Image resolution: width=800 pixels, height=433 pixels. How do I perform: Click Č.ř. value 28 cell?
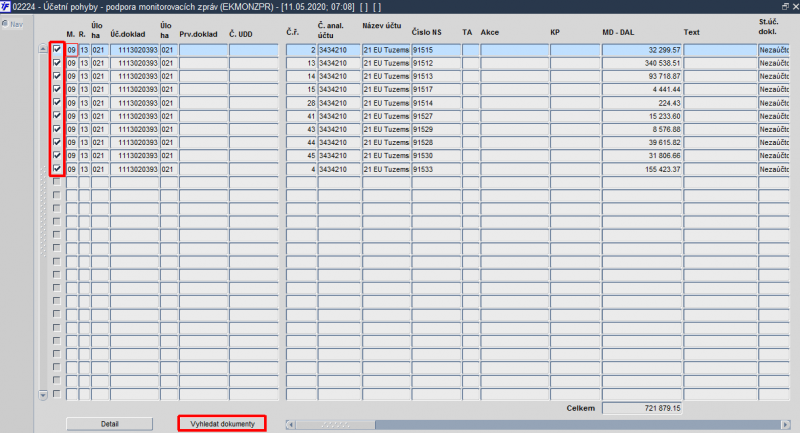point(302,103)
